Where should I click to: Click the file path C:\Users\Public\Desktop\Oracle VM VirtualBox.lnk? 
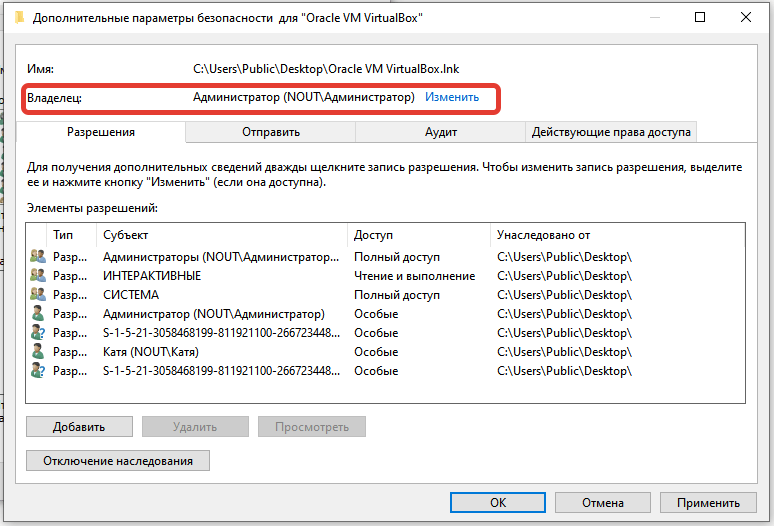pos(326,69)
